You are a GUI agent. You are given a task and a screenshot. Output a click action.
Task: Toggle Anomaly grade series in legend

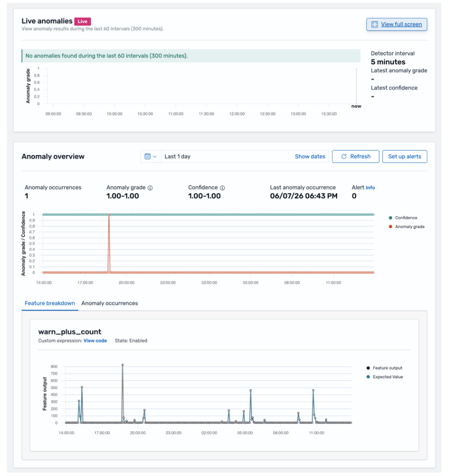[406, 227]
